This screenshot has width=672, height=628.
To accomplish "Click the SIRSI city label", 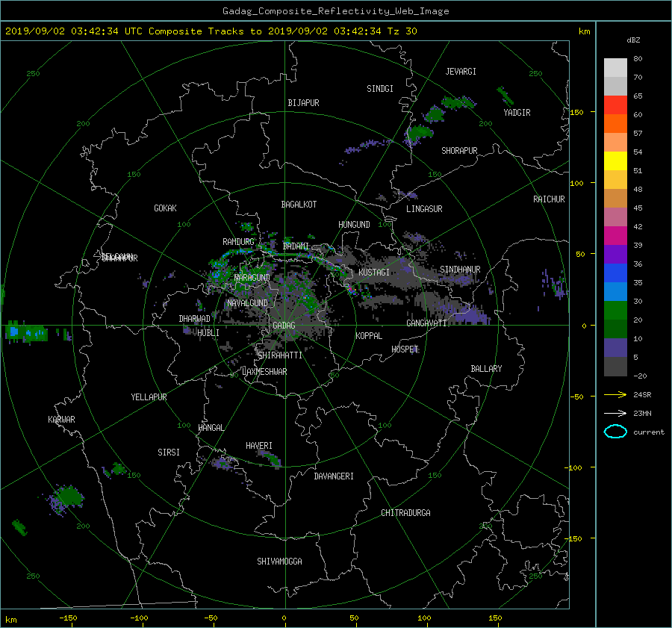I will (169, 453).
